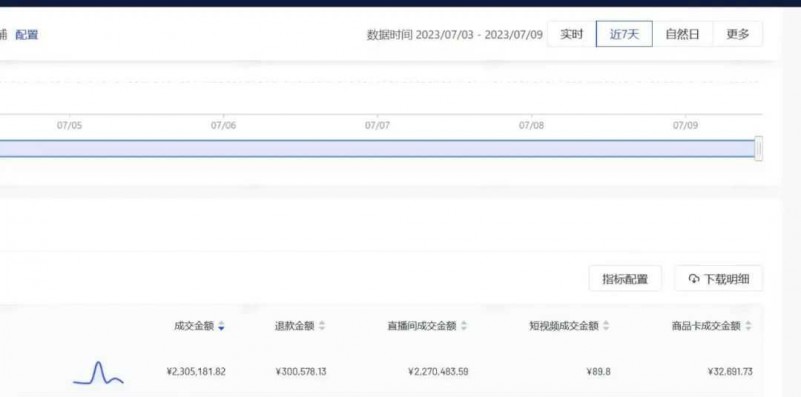Click the 直播间成交金额 column header

tap(421, 326)
